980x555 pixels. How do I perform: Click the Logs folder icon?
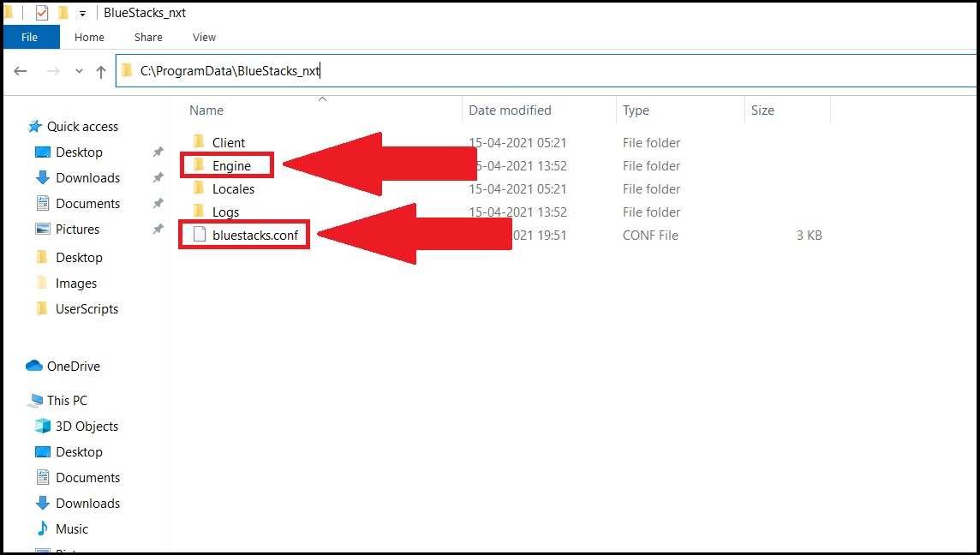pyautogui.click(x=199, y=212)
